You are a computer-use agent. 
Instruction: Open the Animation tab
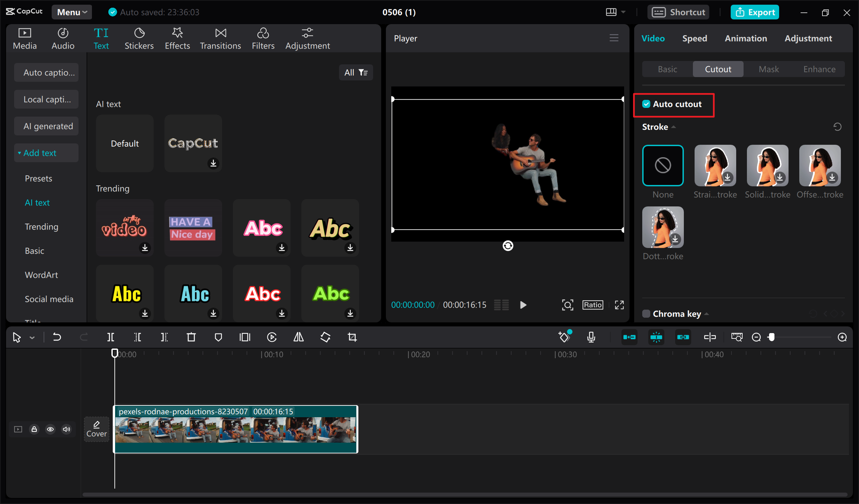tap(746, 39)
